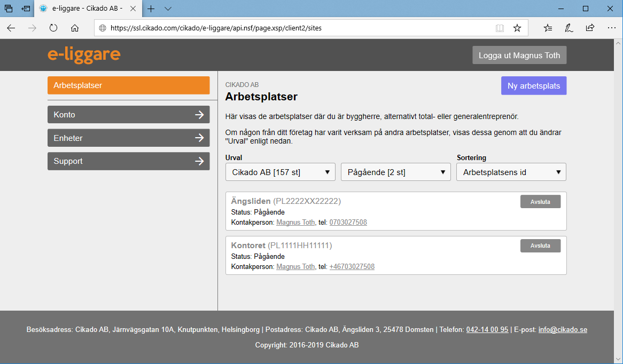The height and width of the screenshot is (364, 623).
Task: Add this page to favorites
Action: point(517,28)
